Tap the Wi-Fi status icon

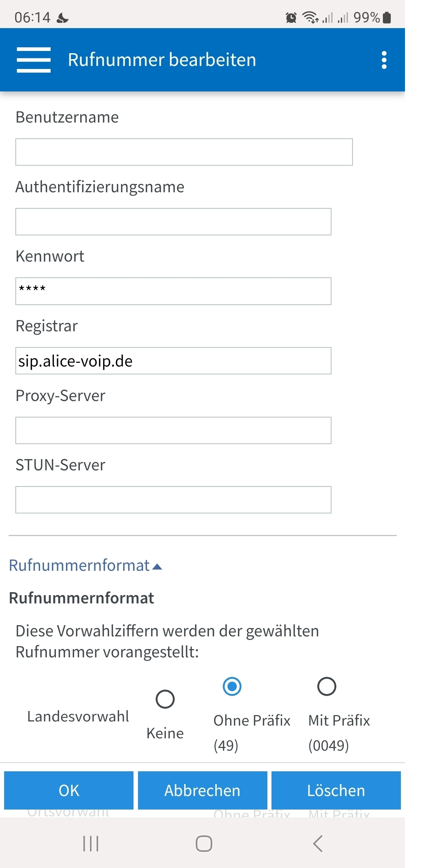[310, 17]
